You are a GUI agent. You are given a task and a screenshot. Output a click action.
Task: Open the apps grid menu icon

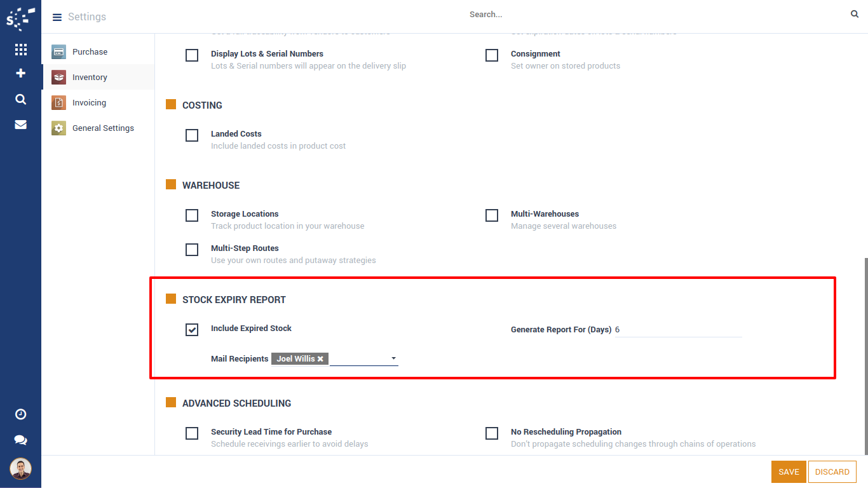[x=20, y=50]
